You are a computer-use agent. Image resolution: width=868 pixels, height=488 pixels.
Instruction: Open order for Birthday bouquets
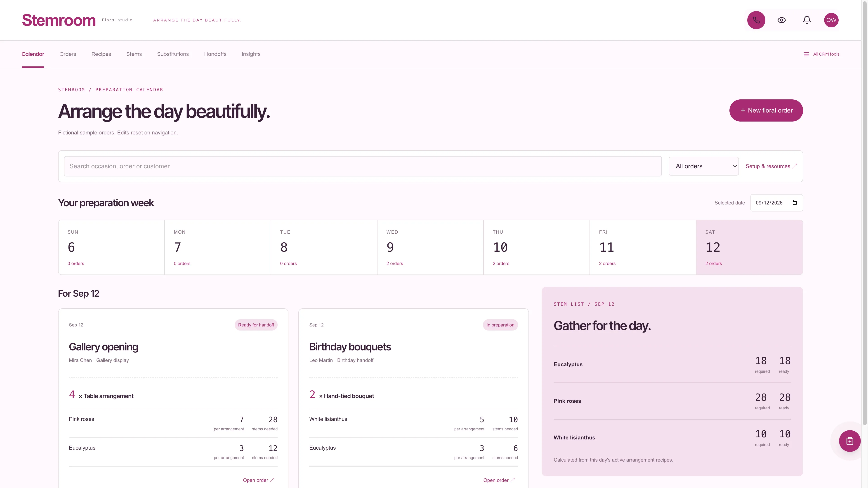(499, 480)
